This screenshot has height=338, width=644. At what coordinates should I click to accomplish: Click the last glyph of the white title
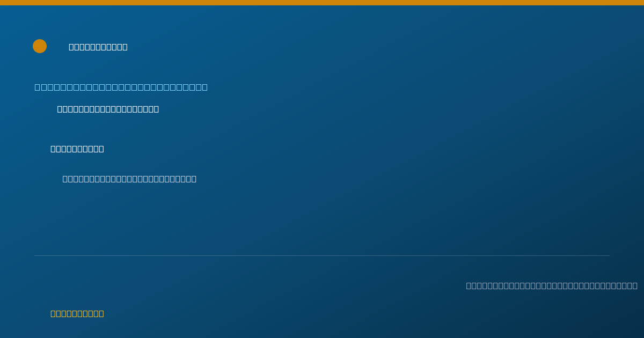(x=125, y=47)
